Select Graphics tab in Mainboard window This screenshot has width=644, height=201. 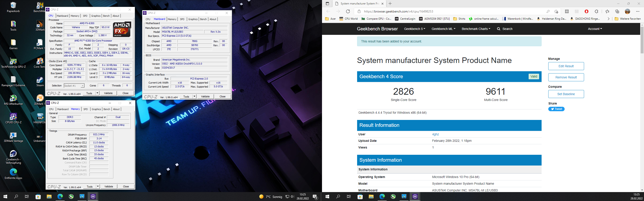(193, 19)
